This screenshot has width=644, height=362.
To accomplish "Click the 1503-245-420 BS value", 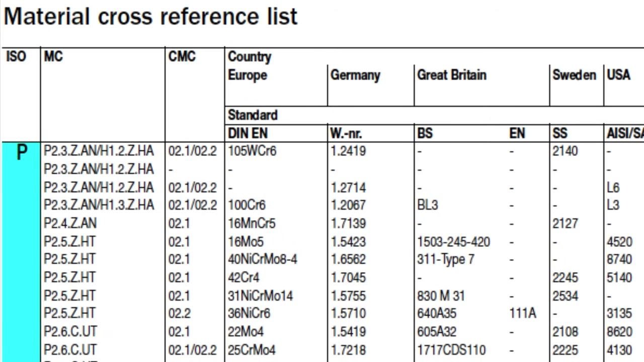I will [x=453, y=242].
